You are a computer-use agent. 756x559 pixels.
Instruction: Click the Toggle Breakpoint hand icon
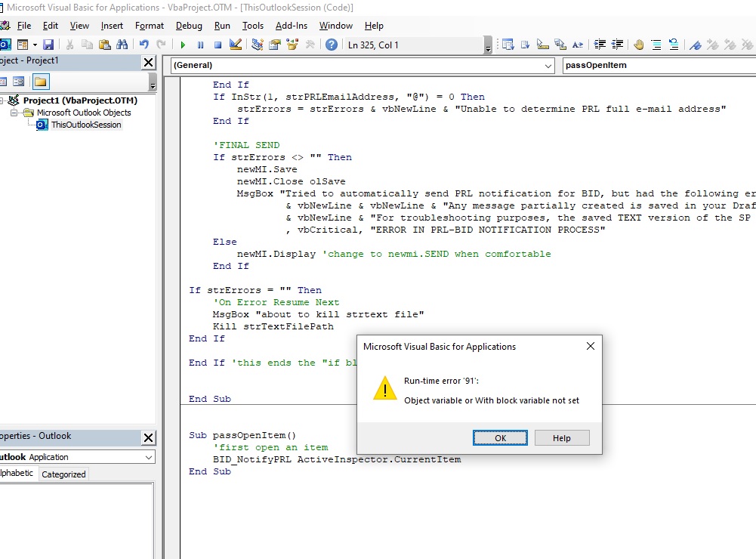[638, 45]
